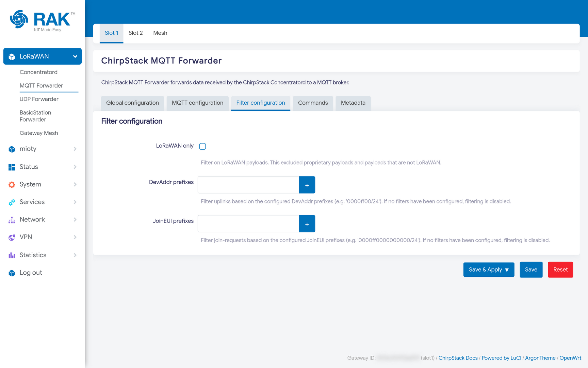The width and height of the screenshot is (588, 368).
Task: Click the Network topology icon
Action: click(12, 220)
